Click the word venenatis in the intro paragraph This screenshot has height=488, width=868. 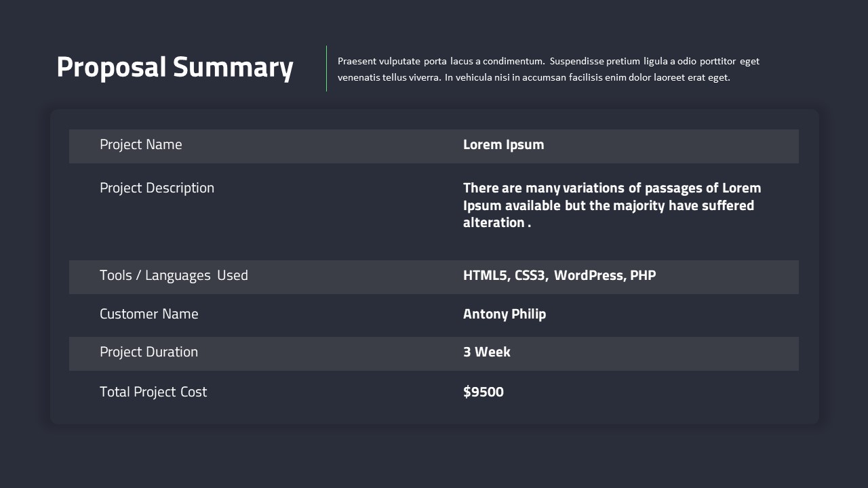pyautogui.click(x=359, y=77)
